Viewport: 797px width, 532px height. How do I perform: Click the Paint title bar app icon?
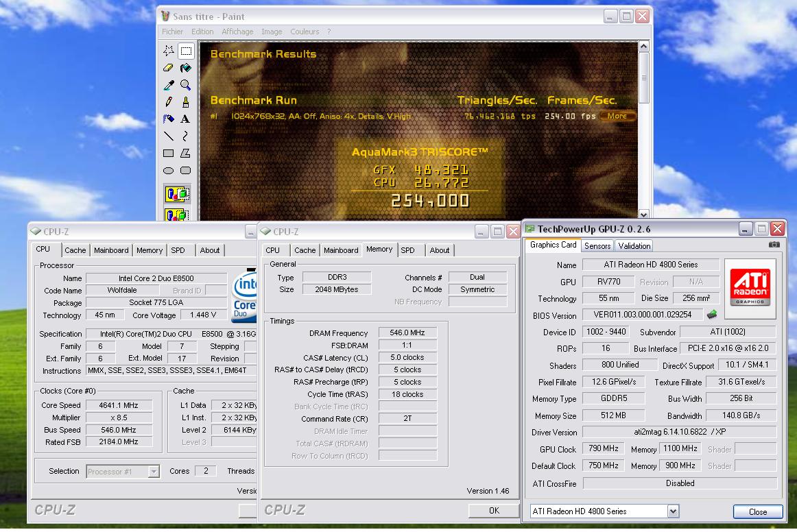click(165, 16)
